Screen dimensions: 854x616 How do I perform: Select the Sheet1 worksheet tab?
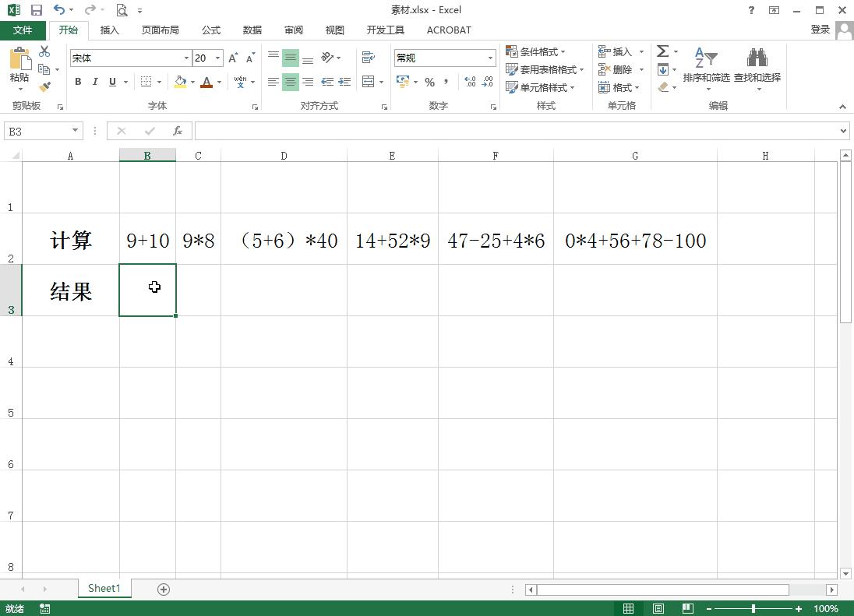(x=104, y=588)
